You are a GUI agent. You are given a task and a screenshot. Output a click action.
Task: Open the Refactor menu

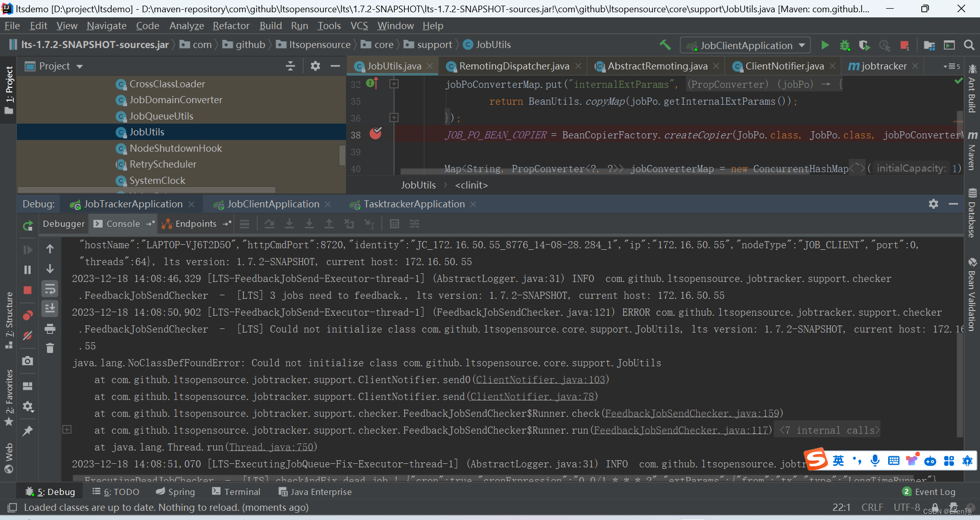pyautogui.click(x=231, y=26)
